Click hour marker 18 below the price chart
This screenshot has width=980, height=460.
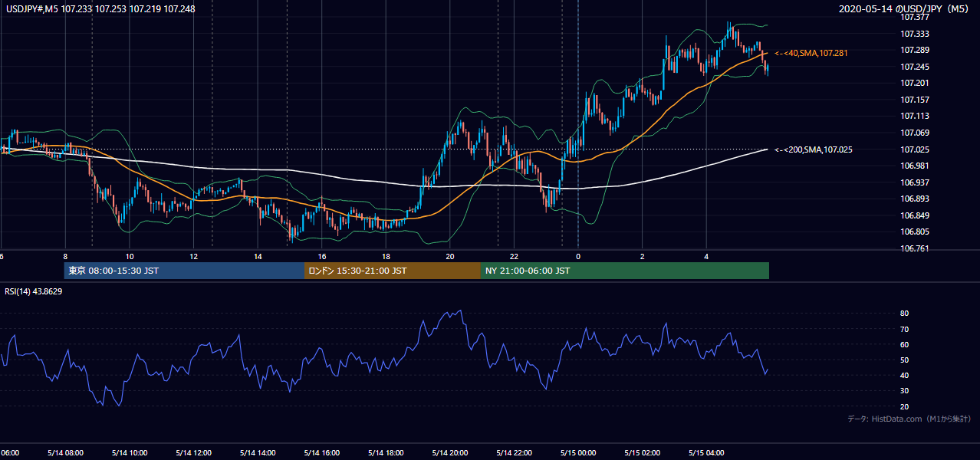[x=386, y=257]
